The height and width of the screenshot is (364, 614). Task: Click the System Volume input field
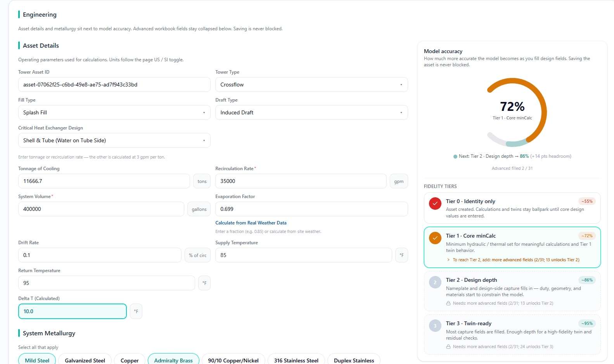[101, 209]
